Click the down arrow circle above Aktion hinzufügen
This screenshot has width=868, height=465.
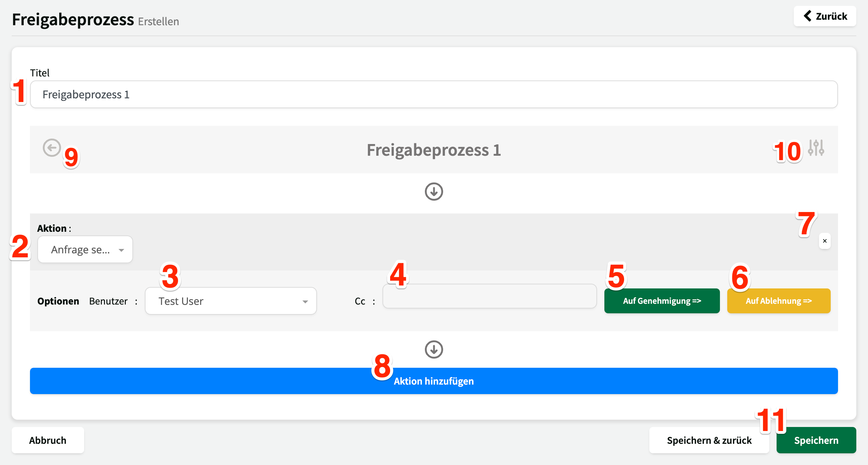click(434, 349)
